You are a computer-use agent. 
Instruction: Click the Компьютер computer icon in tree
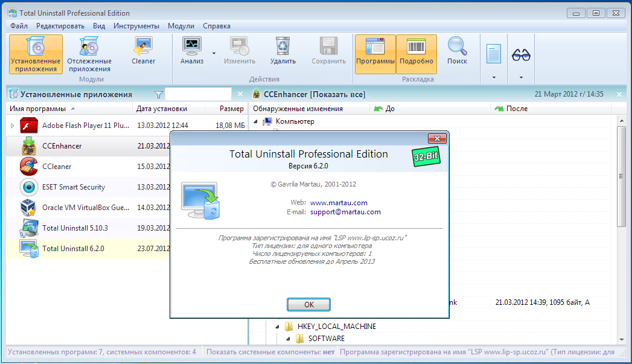click(267, 121)
